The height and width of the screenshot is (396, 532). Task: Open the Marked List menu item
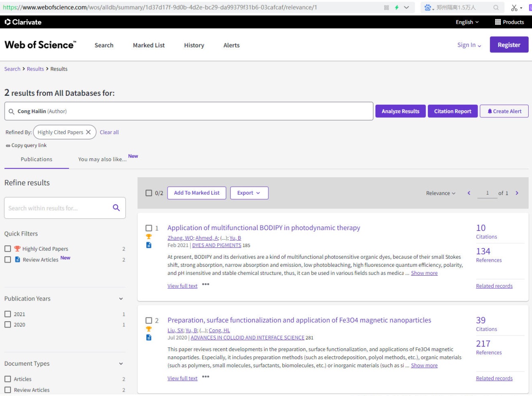[x=149, y=45]
